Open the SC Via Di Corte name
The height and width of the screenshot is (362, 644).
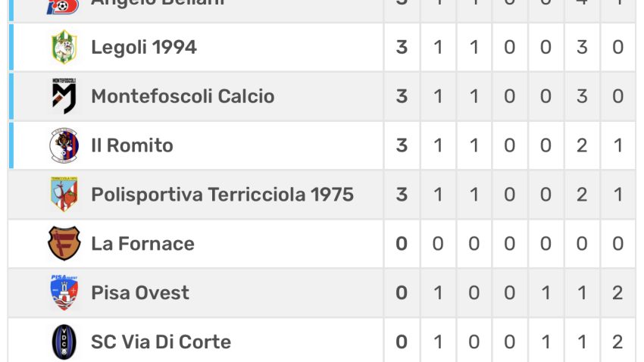pyautogui.click(x=161, y=342)
